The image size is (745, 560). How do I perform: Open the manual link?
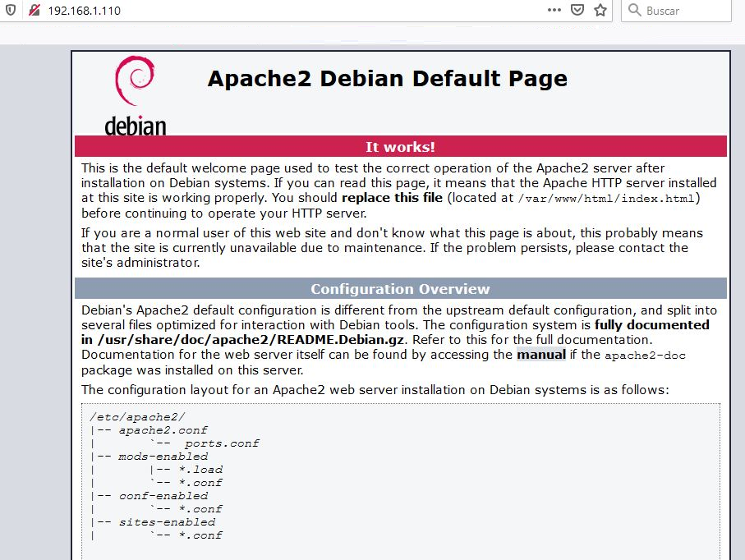pos(541,355)
